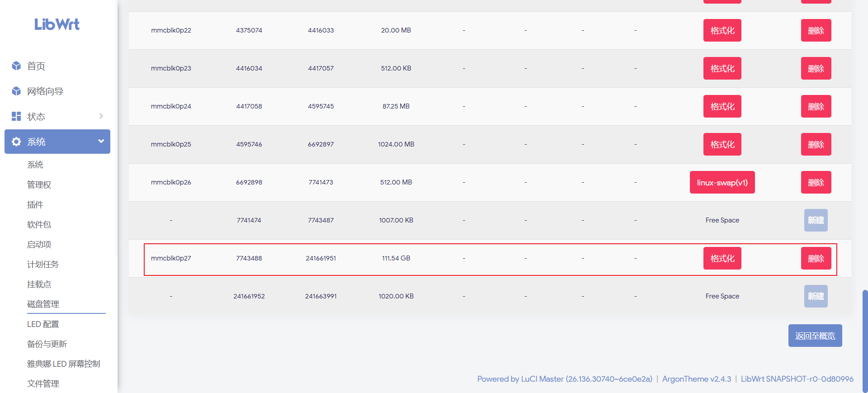This screenshot has height=393, width=868.
Task: Create partition in 1020.00 KB free space
Action: 816,296
